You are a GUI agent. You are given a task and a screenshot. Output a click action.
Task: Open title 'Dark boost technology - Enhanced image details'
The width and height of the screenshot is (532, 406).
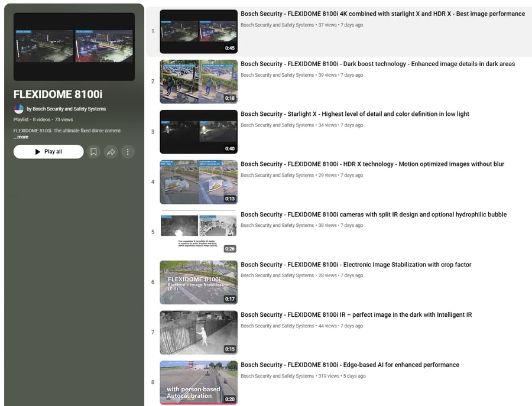(378, 64)
